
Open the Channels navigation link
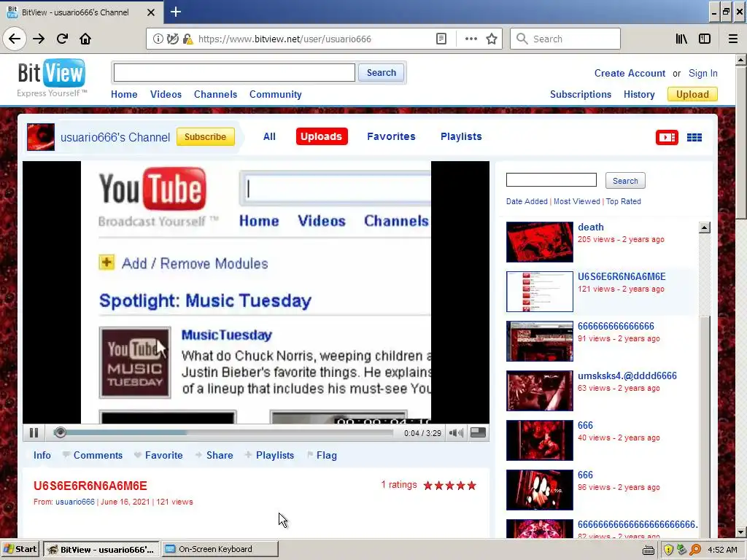(x=215, y=94)
